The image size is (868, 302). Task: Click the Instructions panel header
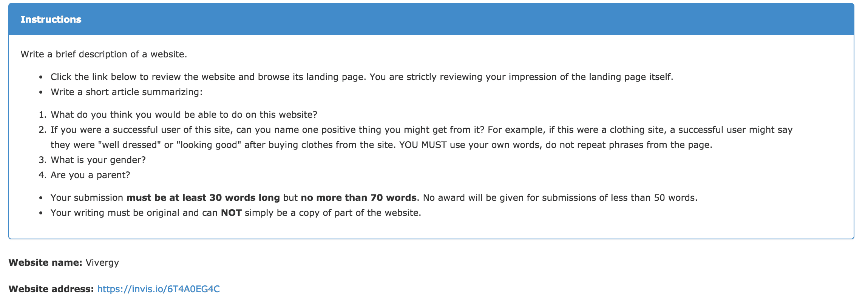[51, 20]
